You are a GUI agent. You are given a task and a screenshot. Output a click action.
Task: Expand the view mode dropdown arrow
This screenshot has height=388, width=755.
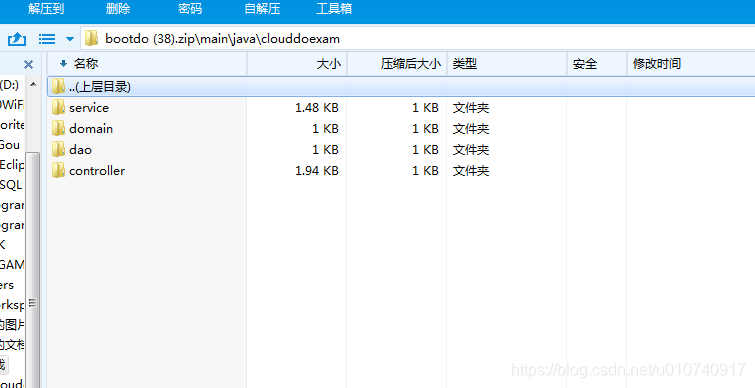pyautogui.click(x=70, y=39)
